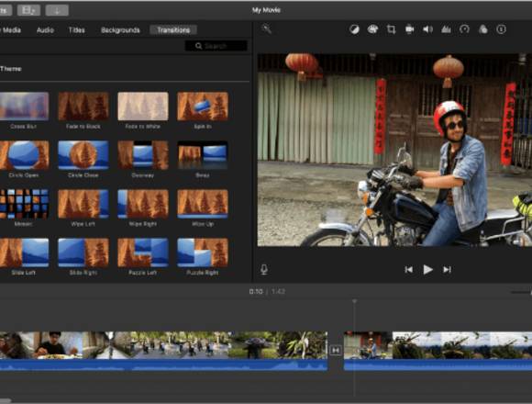The width and height of the screenshot is (532, 404).
Task: Show the clip information icon
Action: (501, 29)
